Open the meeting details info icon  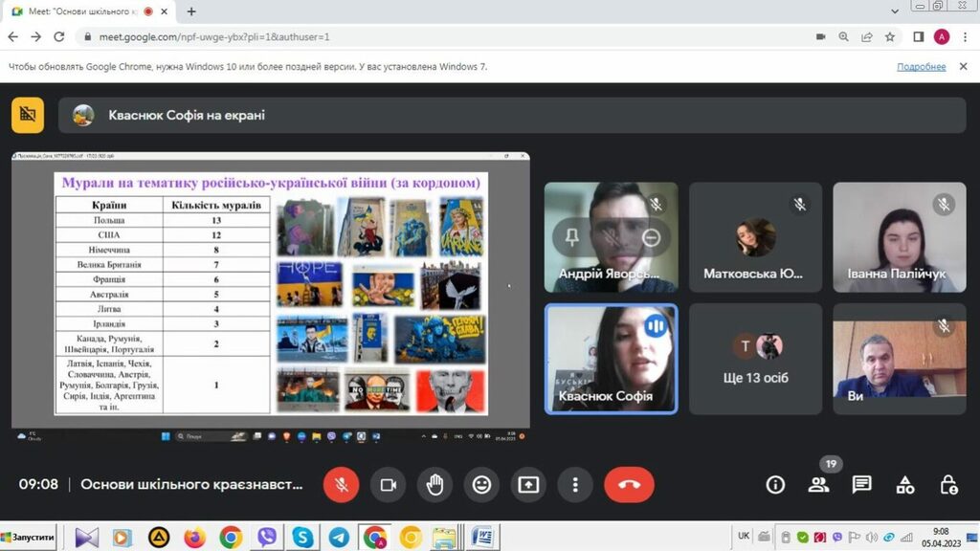pyautogui.click(x=775, y=485)
